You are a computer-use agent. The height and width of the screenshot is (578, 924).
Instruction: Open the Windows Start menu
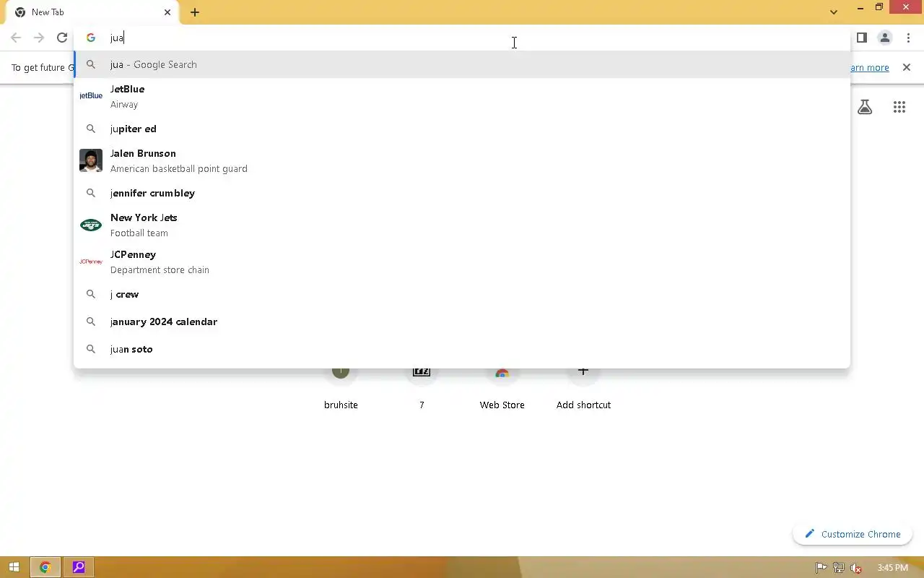click(x=14, y=567)
